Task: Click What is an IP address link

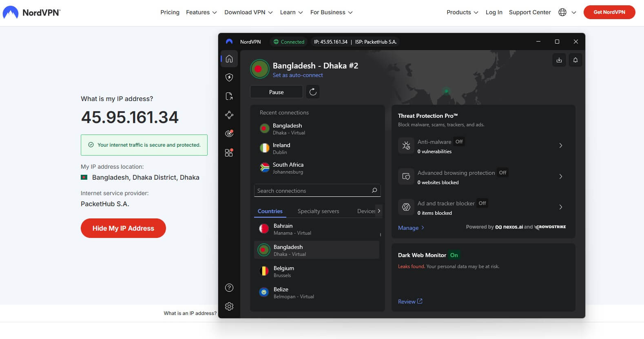Action: 190,313
